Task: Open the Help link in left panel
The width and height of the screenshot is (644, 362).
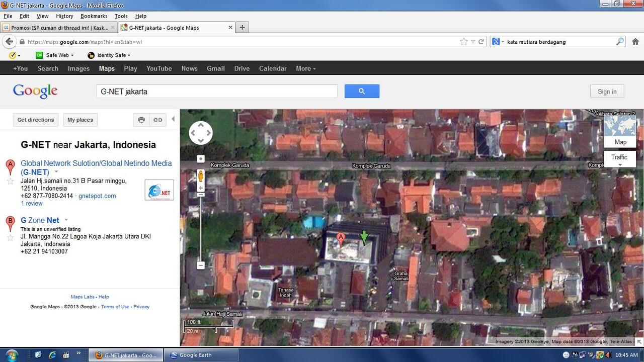Action: click(x=104, y=297)
